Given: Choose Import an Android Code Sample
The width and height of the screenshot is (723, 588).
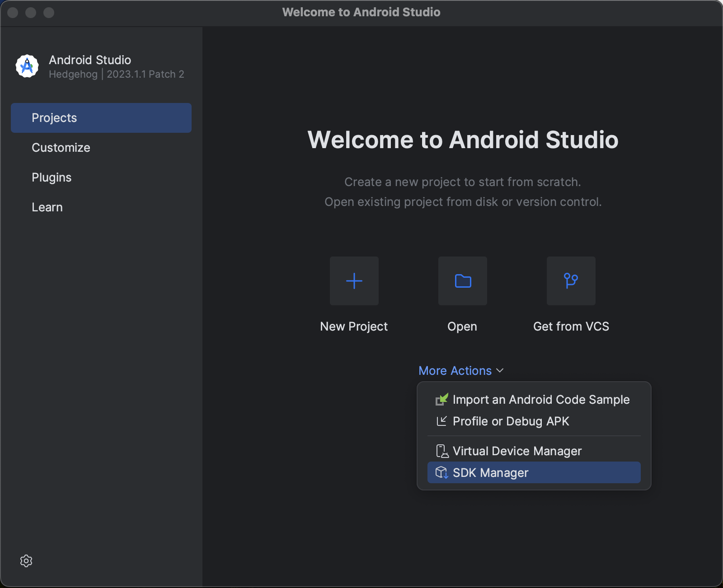Looking at the screenshot, I should [534, 400].
